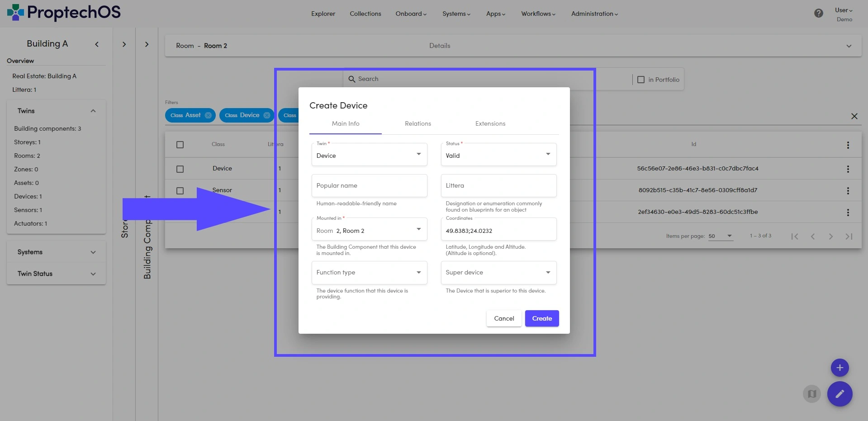868x421 pixels.
Task: Open the Mounted in dropdown
Action: [x=369, y=229]
